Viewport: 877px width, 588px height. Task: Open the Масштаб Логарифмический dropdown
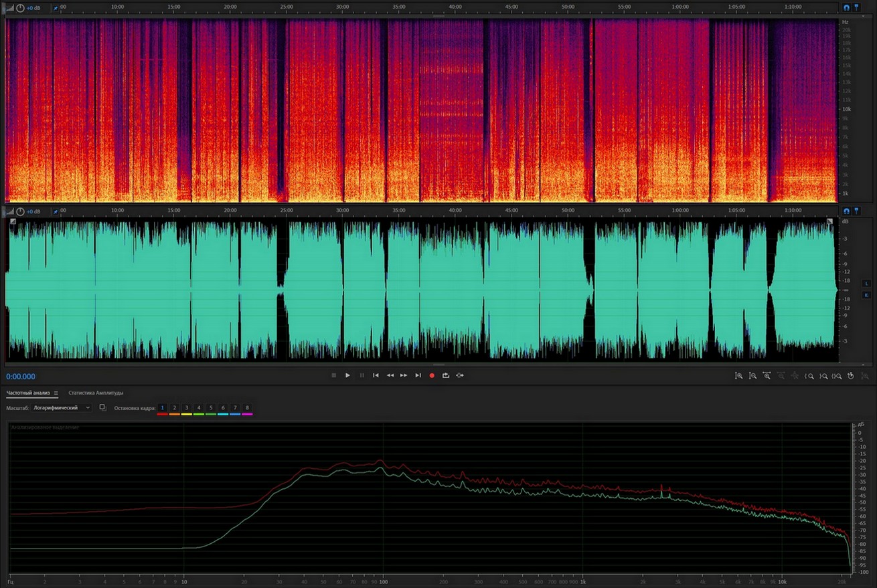coord(62,407)
